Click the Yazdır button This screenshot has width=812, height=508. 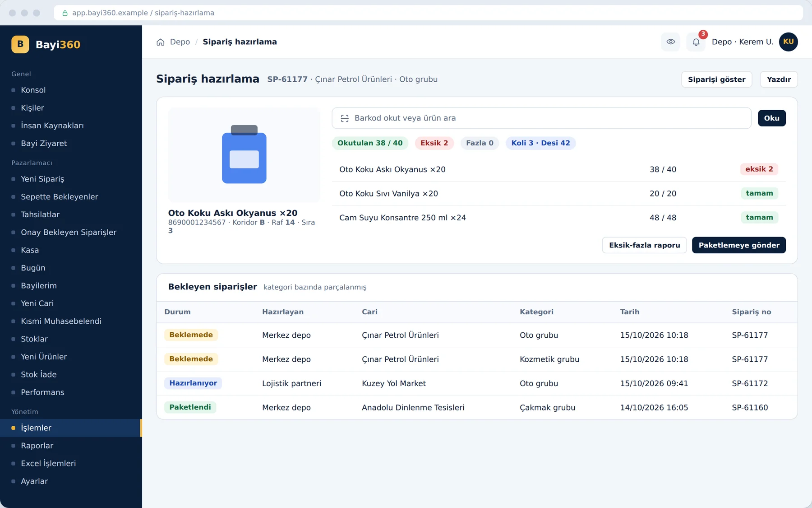[779, 79]
